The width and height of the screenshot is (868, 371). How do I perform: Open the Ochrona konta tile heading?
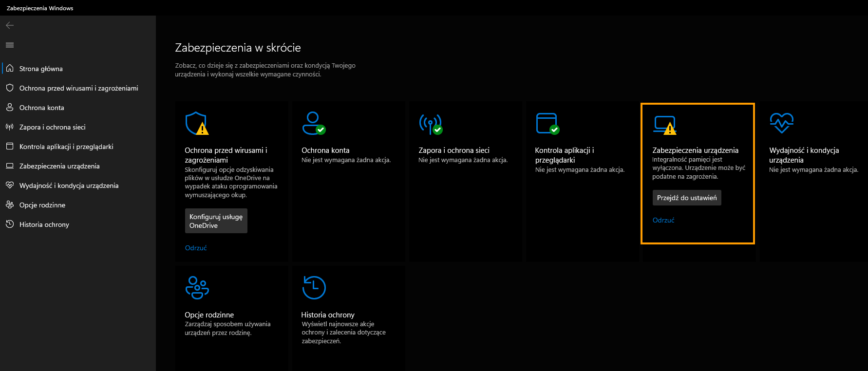[325, 150]
